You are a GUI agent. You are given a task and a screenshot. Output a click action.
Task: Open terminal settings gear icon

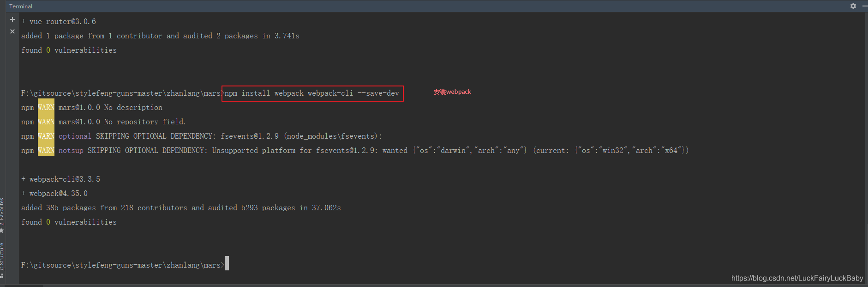click(853, 6)
